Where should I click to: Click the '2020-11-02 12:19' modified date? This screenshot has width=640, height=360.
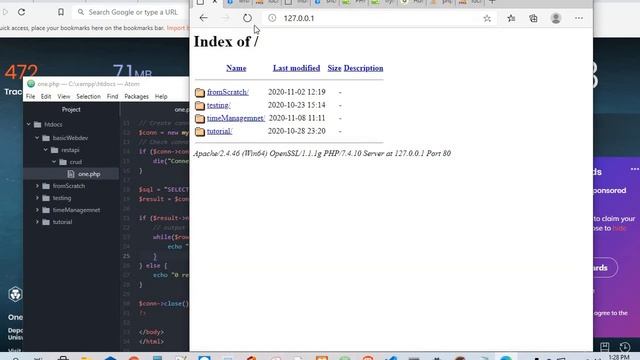tap(297, 92)
